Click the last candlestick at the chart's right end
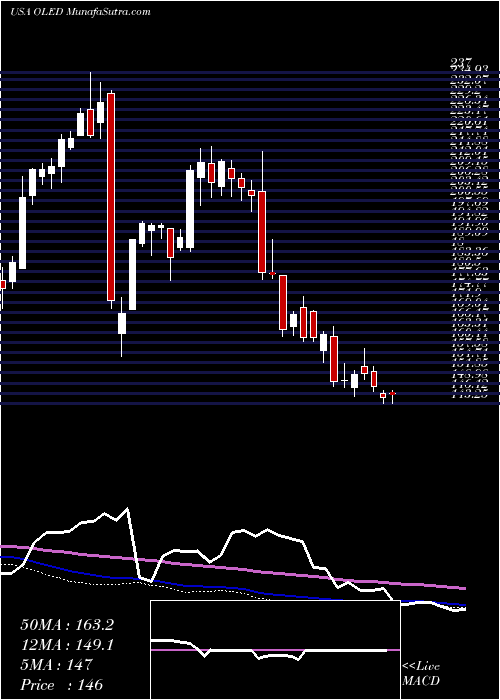 (392, 395)
